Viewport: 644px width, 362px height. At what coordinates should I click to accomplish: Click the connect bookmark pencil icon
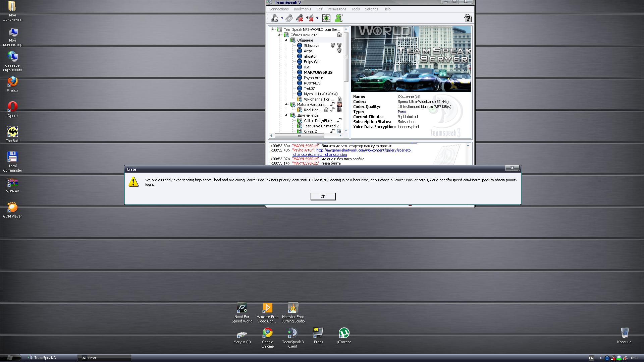tap(289, 18)
